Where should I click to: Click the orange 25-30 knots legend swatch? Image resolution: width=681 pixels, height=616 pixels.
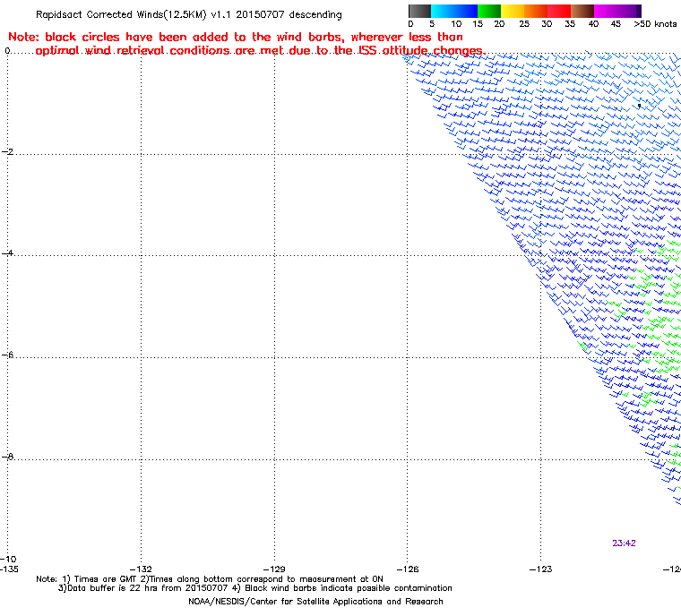(x=536, y=11)
